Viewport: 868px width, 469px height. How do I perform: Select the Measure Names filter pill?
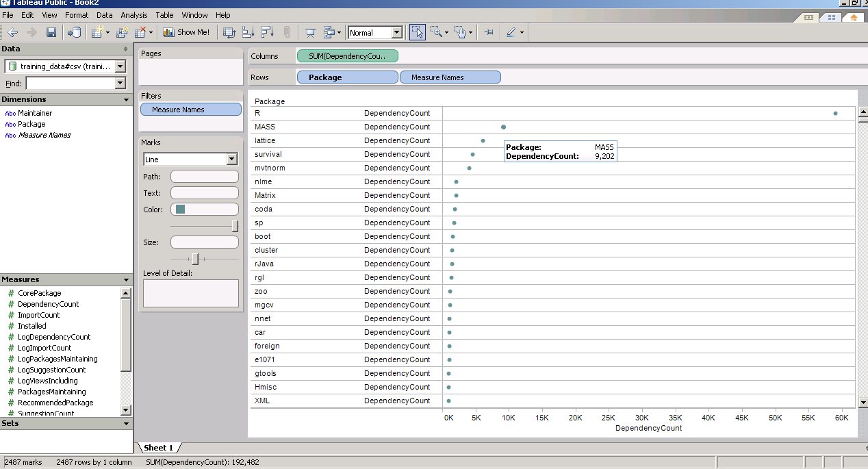coord(191,110)
